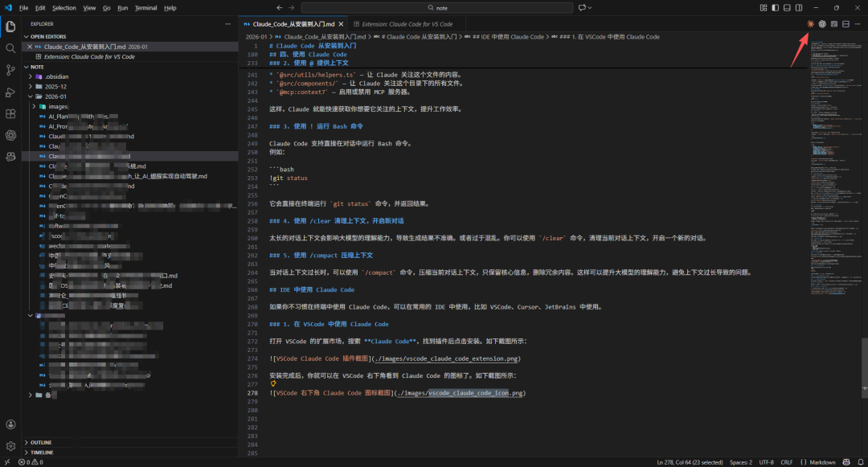The height and width of the screenshot is (467, 868).
Task: Open dropdown arrow next to Copilot chat icon
Action: click(x=590, y=8)
